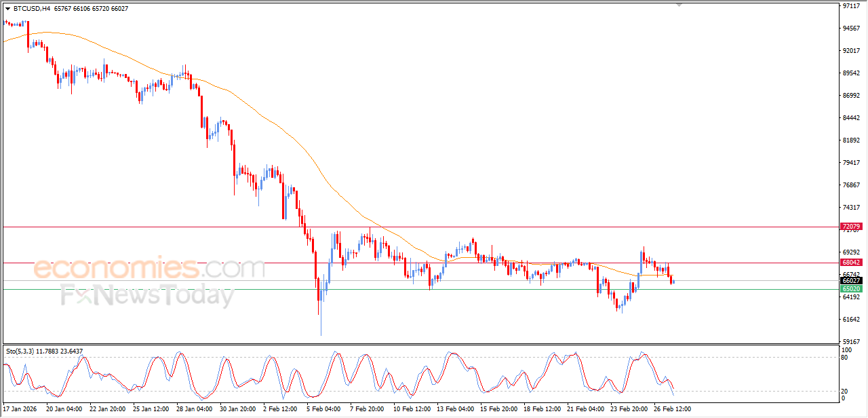
Task: Click the 61642 price axis label
Action: (x=852, y=320)
